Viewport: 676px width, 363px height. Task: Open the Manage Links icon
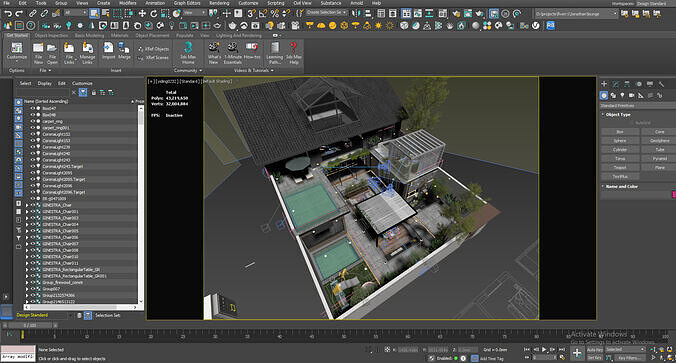point(87,53)
